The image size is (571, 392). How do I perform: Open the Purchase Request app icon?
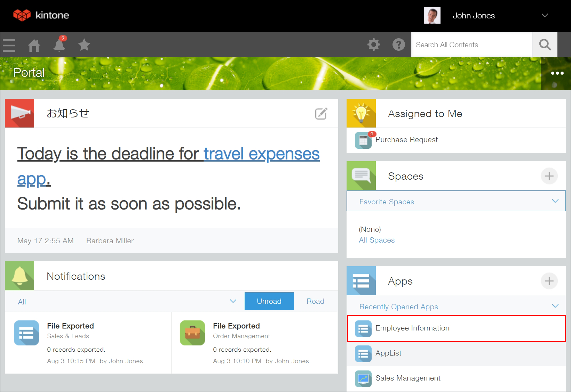[363, 140]
